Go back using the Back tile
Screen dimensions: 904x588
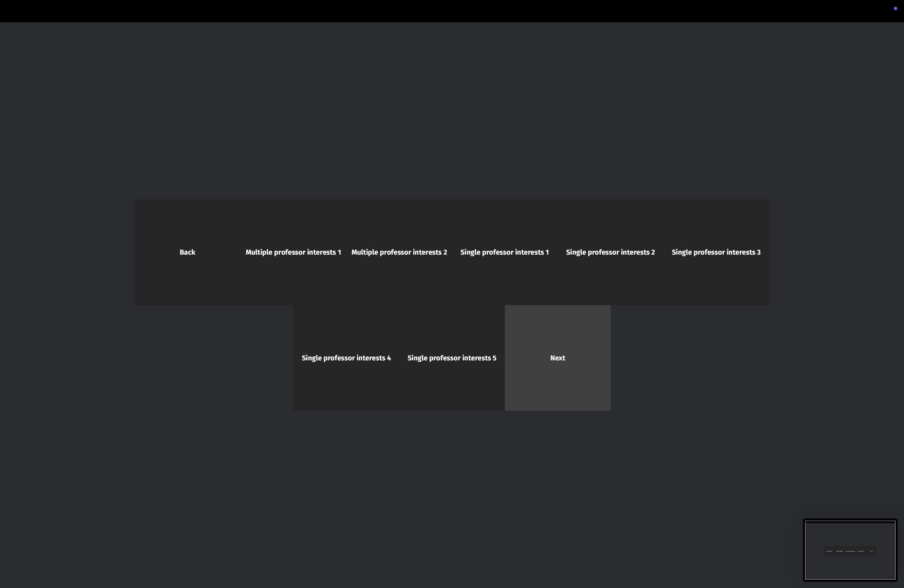coord(187,252)
